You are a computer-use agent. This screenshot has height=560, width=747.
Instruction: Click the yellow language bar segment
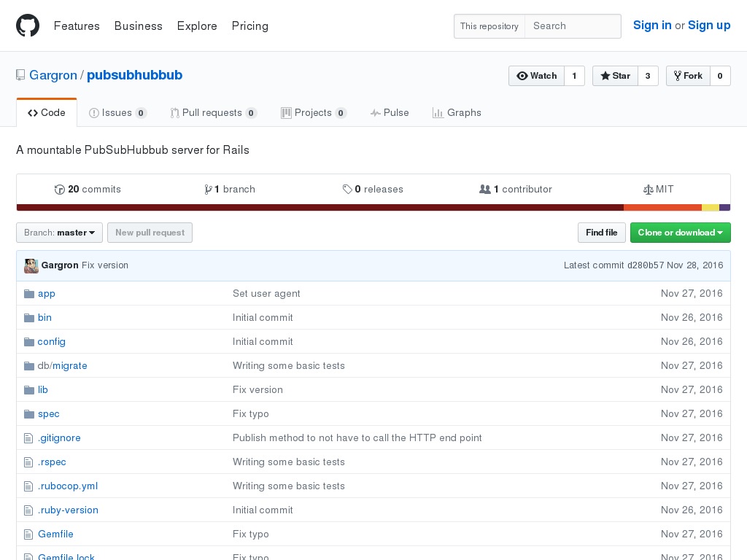(x=711, y=208)
